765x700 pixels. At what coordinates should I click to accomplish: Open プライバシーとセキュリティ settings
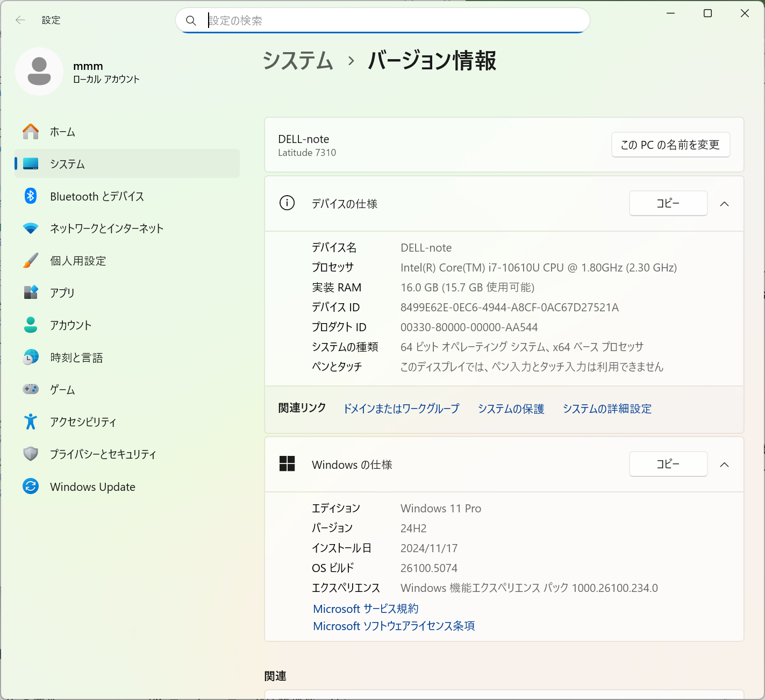pos(127,454)
